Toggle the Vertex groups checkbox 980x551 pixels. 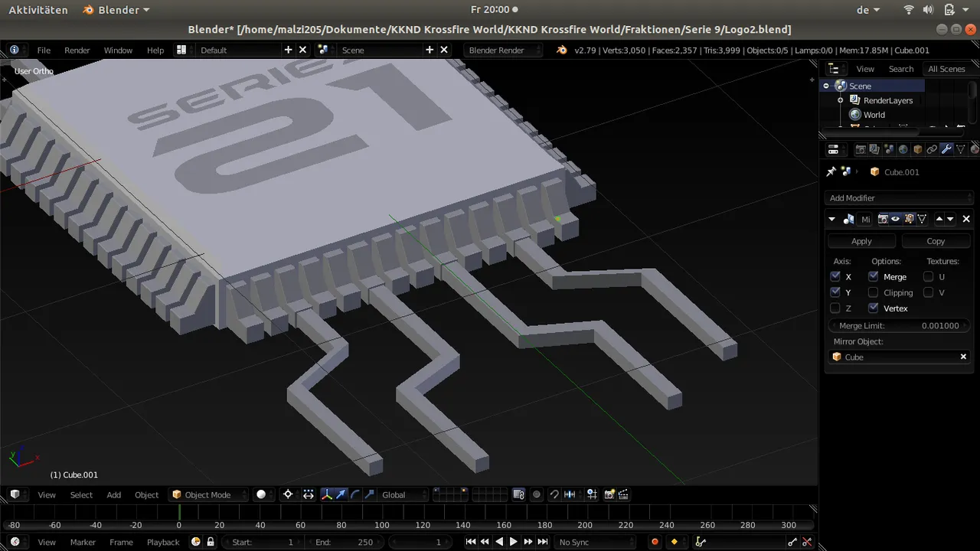pyautogui.click(x=874, y=308)
